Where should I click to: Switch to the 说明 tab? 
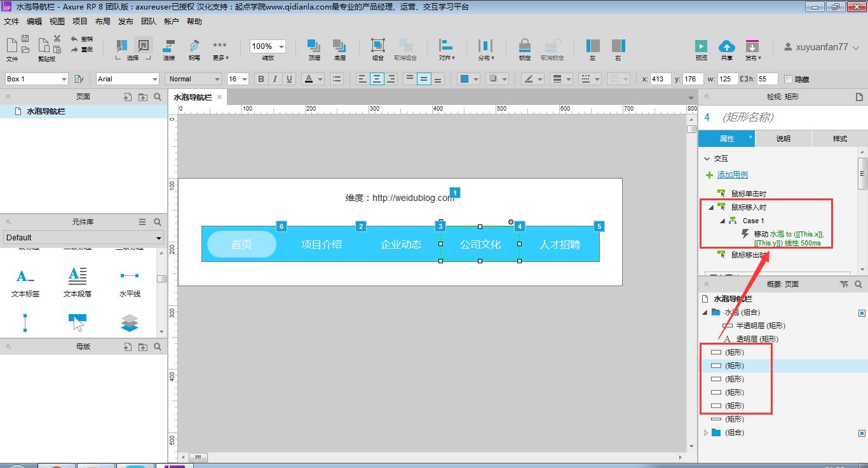tap(783, 139)
